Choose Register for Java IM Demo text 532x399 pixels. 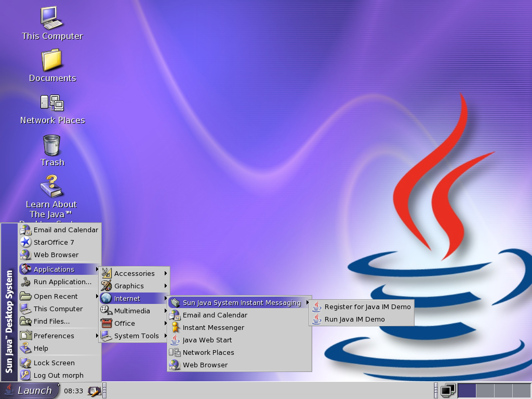367,307
